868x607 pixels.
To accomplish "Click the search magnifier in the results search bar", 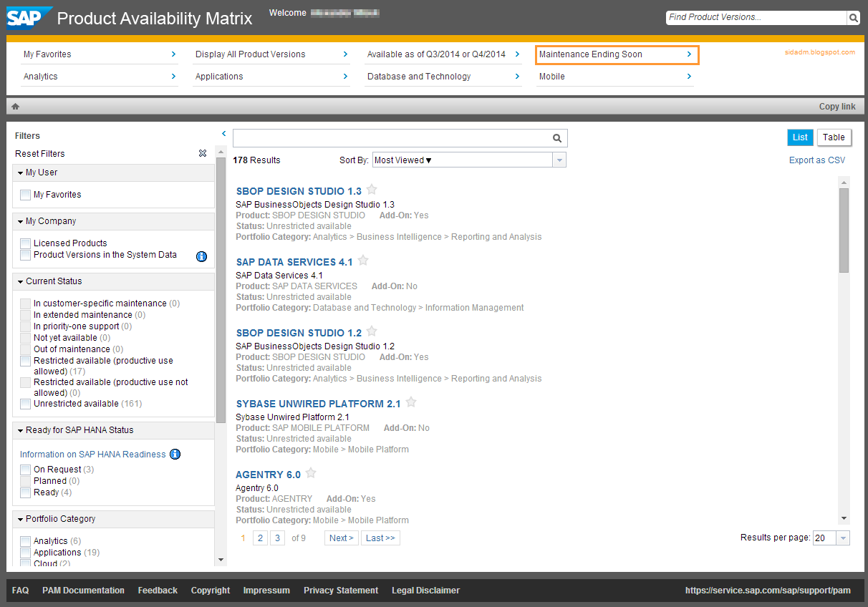I will point(557,137).
